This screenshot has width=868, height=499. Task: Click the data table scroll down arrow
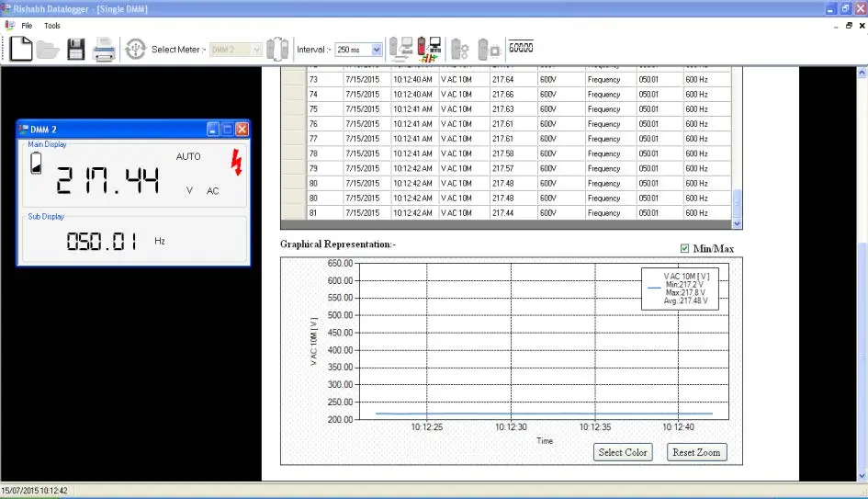pos(736,222)
